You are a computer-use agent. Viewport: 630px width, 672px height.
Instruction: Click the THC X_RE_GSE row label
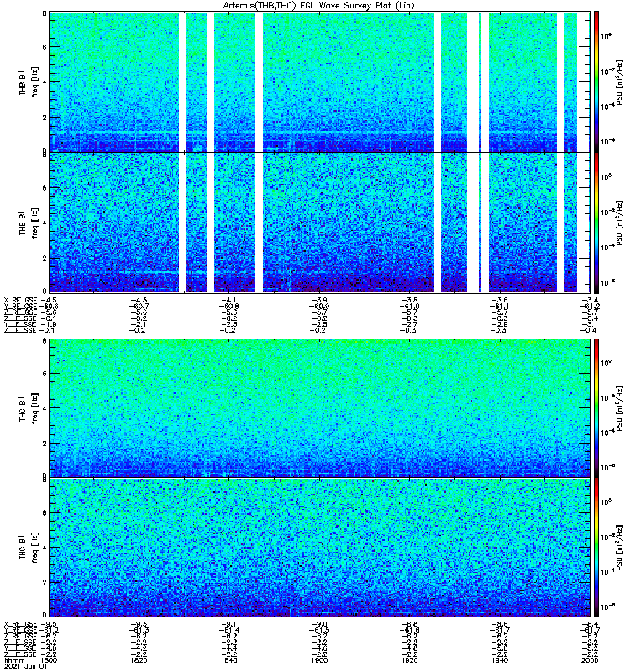pos(20,624)
